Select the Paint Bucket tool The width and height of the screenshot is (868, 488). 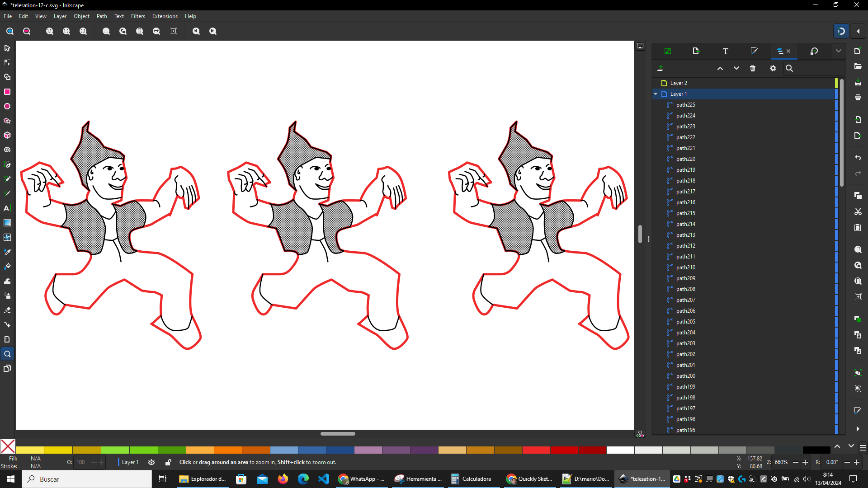pyautogui.click(x=7, y=266)
